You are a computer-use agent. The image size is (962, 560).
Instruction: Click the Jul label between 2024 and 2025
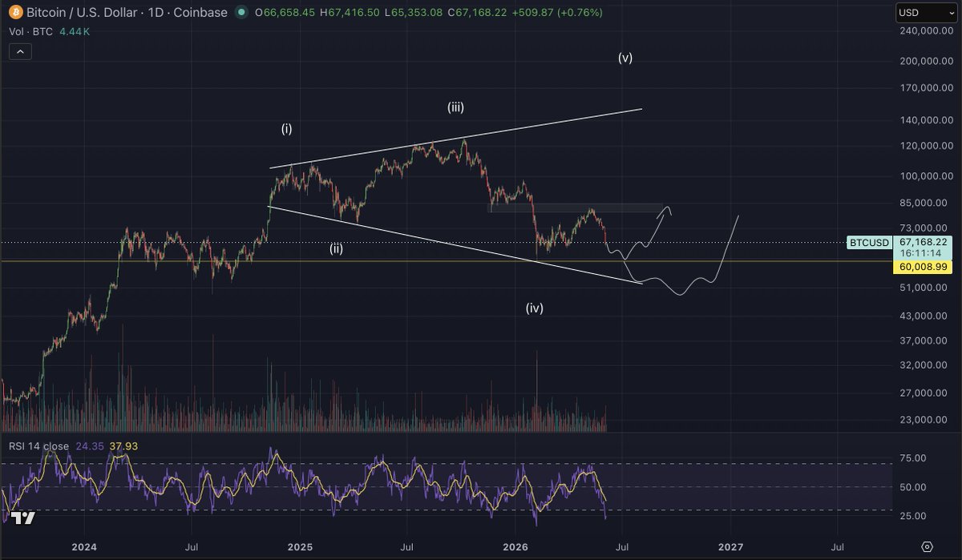tap(192, 547)
